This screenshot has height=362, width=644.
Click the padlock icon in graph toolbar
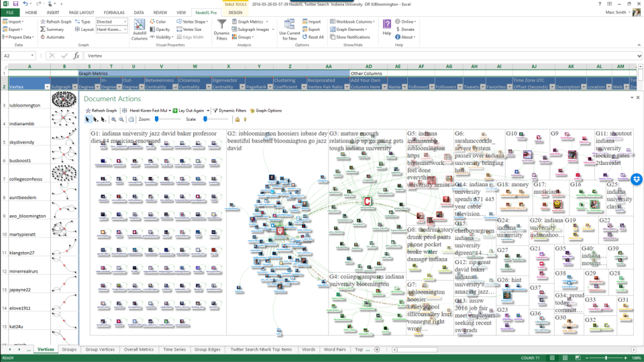(237, 119)
